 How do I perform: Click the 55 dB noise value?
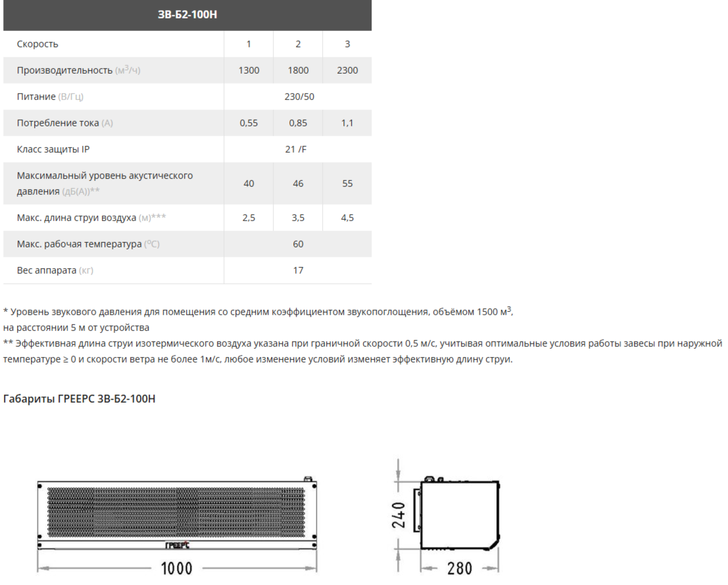[x=347, y=184]
